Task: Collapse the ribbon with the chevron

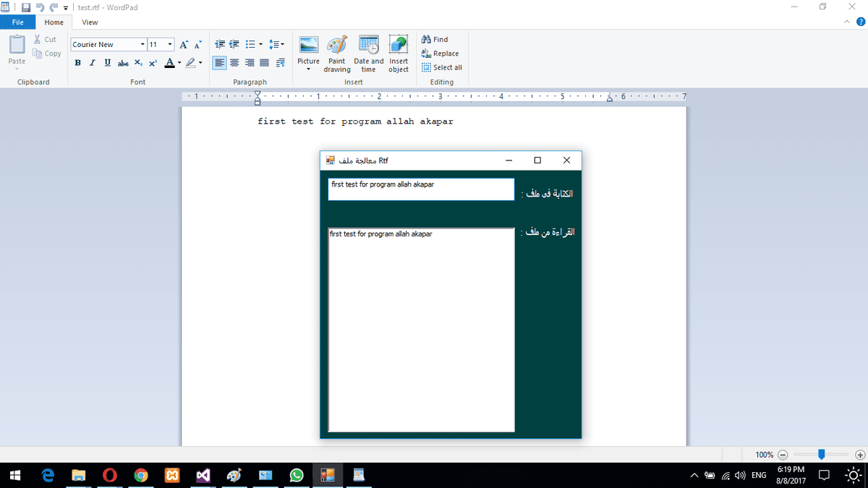Action: tap(848, 22)
